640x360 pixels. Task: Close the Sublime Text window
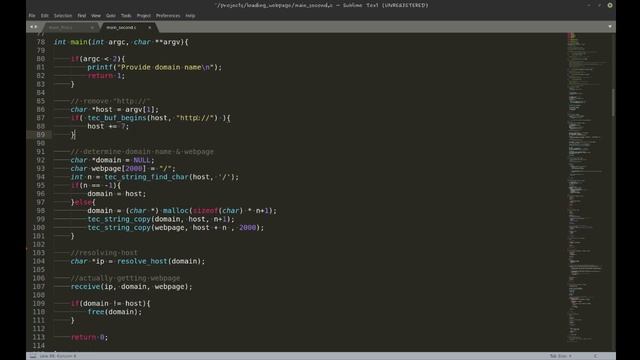pos(610,5)
